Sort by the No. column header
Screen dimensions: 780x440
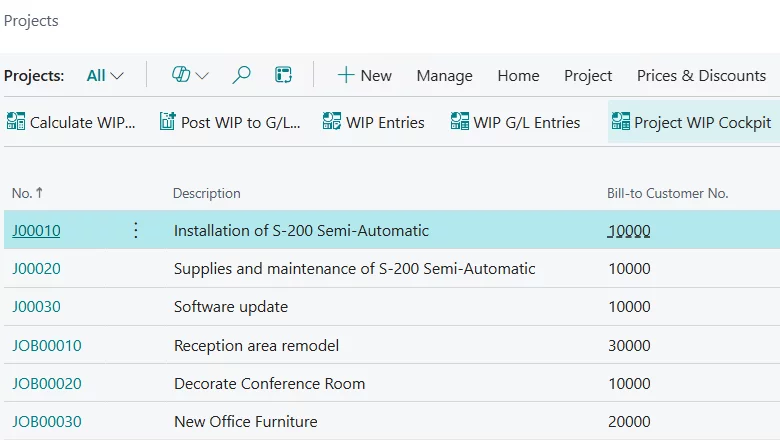click(x=27, y=193)
